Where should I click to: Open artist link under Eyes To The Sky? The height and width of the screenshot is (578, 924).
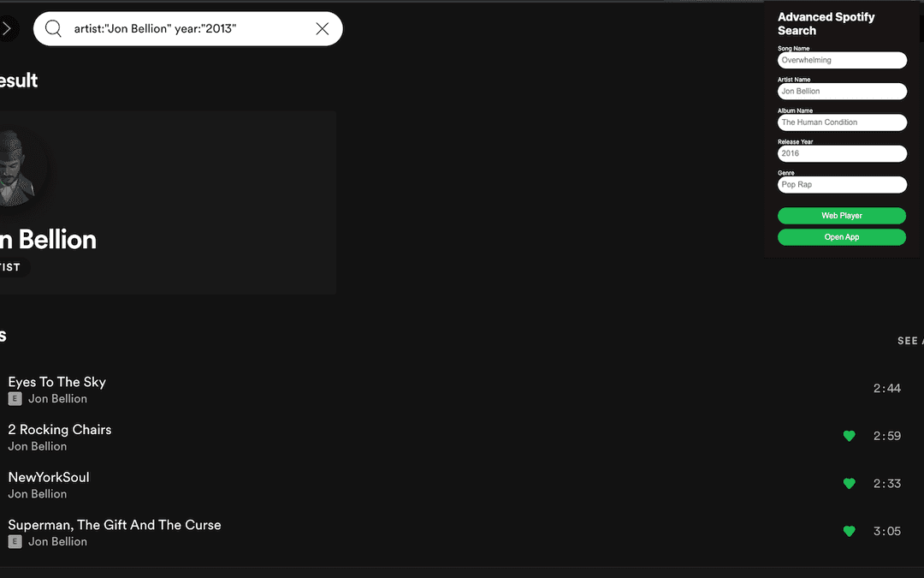click(58, 399)
